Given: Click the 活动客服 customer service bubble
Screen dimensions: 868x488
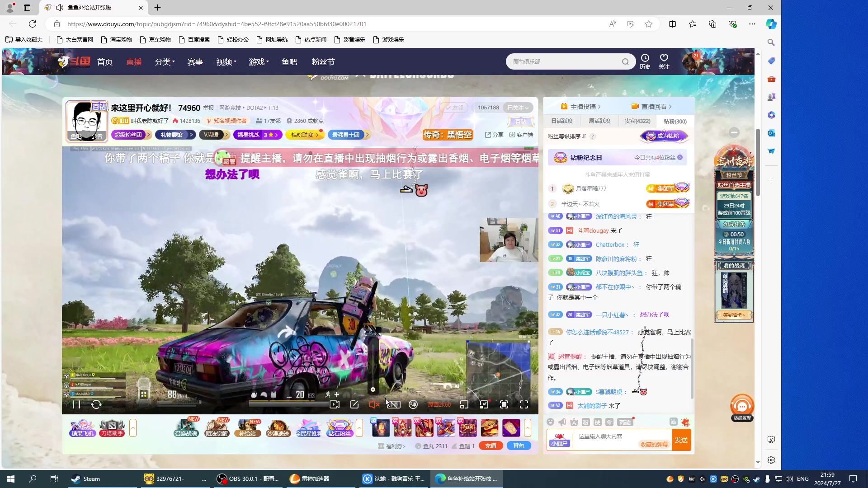Looking at the screenshot, I should (742, 408).
